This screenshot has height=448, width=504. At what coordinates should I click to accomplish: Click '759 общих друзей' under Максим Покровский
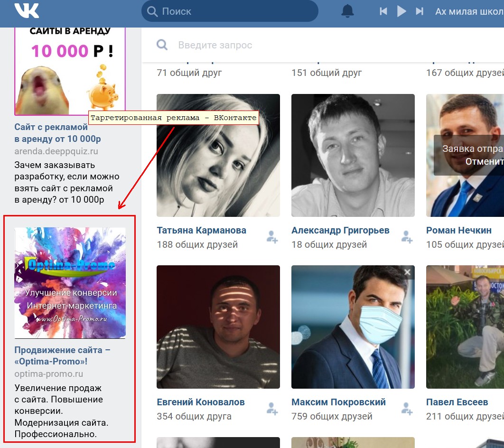(332, 416)
